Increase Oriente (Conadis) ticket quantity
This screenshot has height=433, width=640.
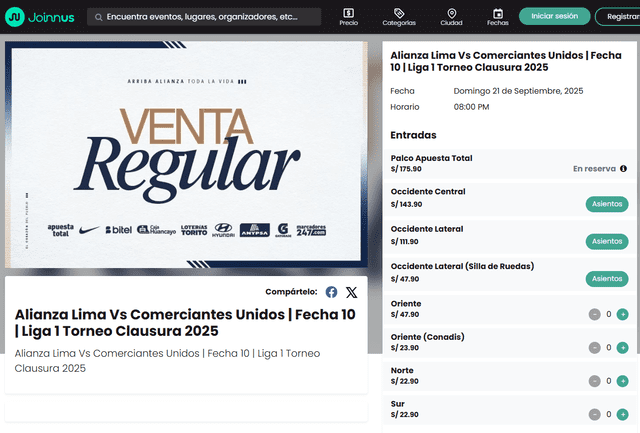coord(622,348)
